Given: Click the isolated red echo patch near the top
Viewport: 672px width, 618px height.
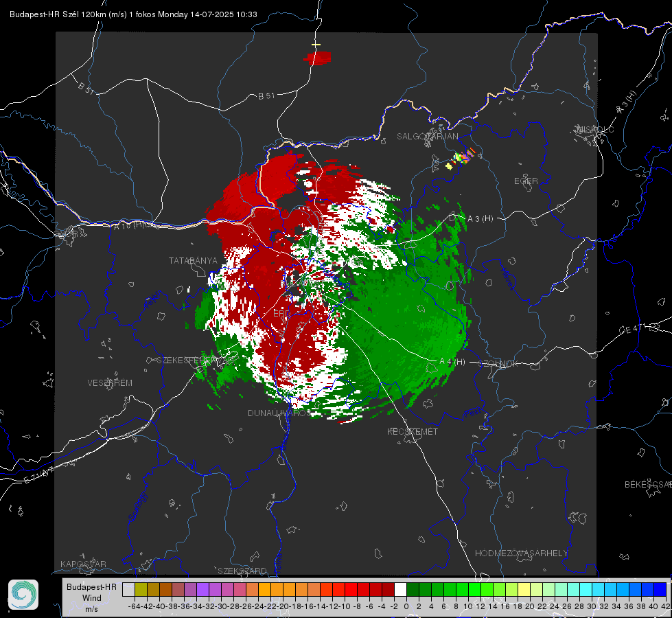Looking at the screenshot, I should coord(318,58).
